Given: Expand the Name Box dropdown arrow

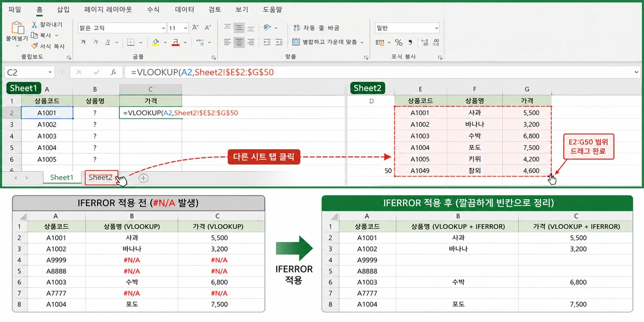Looking at the screenshot, I should 50,72.
